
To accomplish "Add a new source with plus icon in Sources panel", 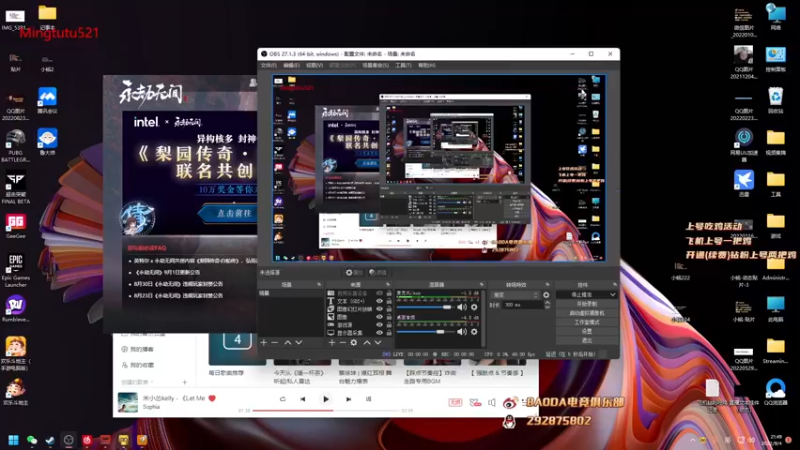I will point(332,342).
